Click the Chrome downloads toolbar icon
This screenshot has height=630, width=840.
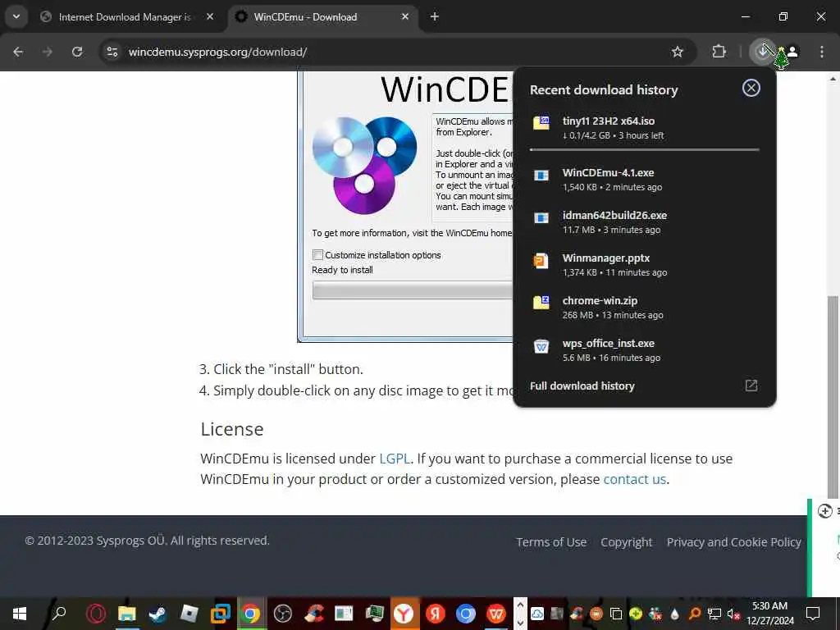pos(762,52)
